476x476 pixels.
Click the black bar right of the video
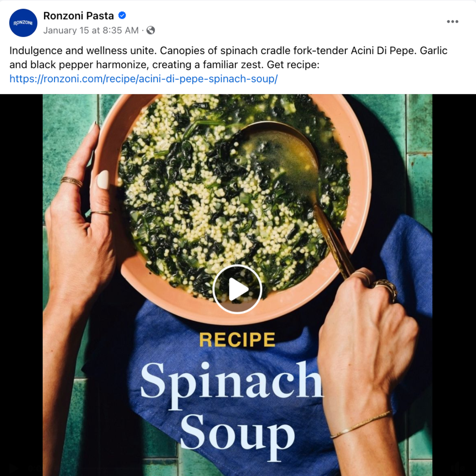[x=454, y=285]
